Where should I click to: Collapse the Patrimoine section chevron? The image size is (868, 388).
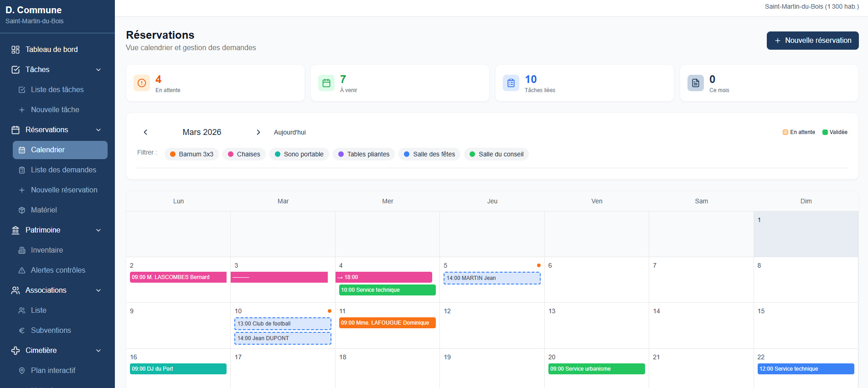[x=98, y=230]
